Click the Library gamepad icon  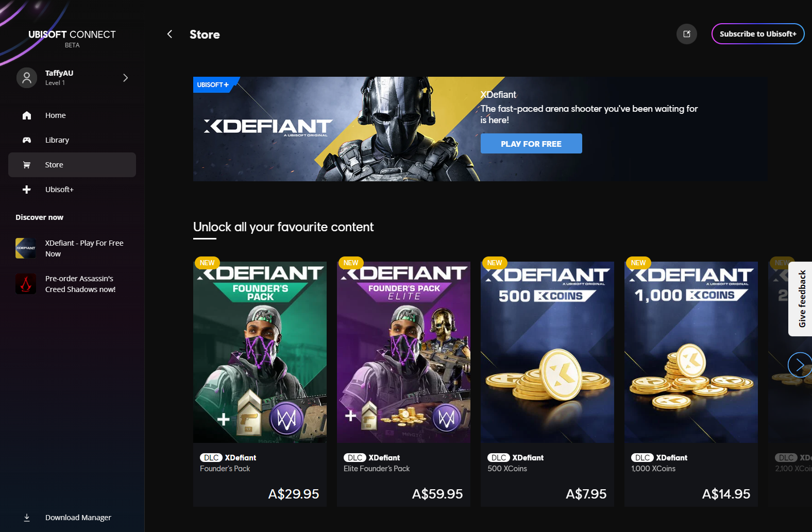(x=27, y=140)
